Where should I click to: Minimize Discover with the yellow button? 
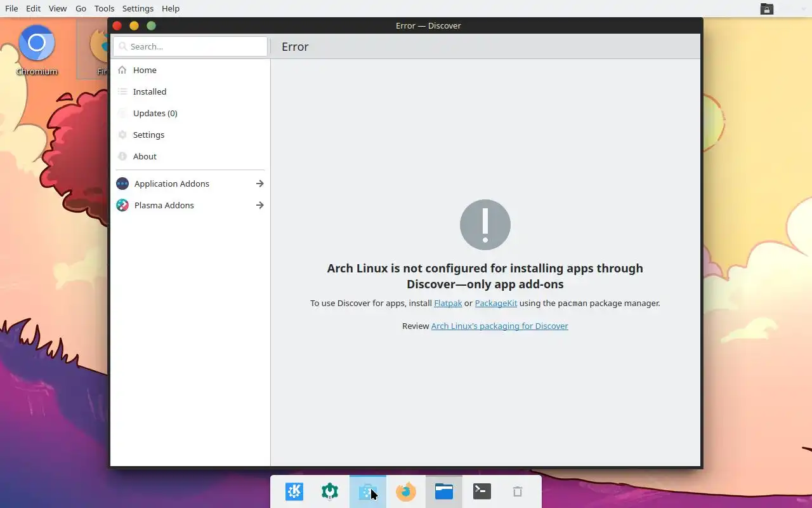(134, 25)
